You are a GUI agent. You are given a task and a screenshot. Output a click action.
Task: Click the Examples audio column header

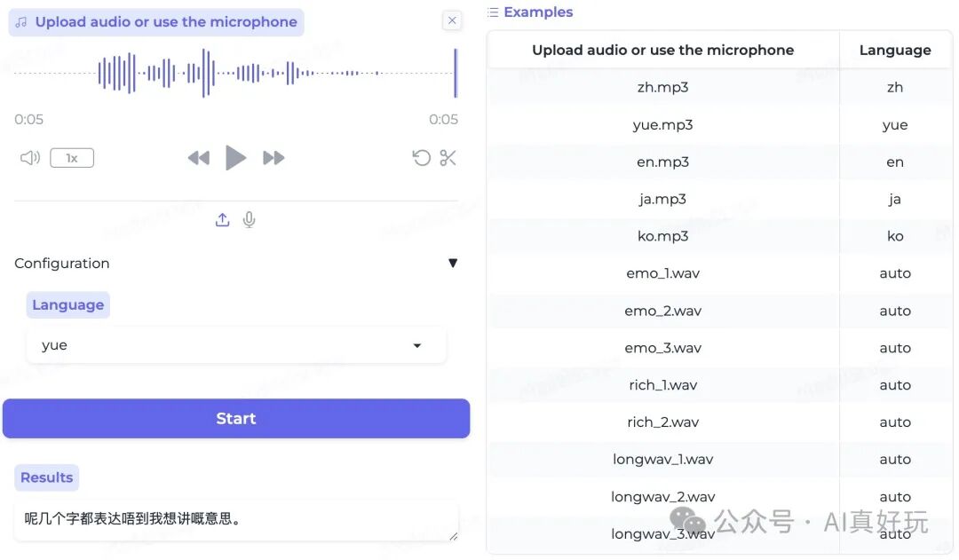click(662, 50)
